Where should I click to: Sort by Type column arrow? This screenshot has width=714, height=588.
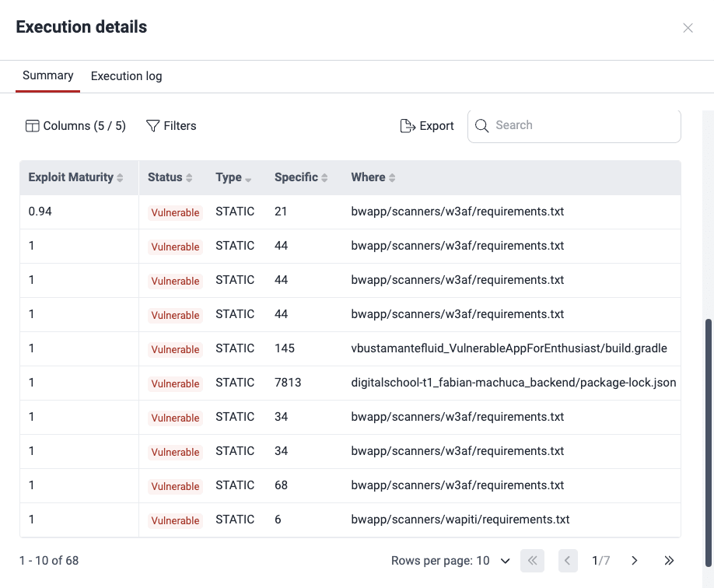[248, 180]
